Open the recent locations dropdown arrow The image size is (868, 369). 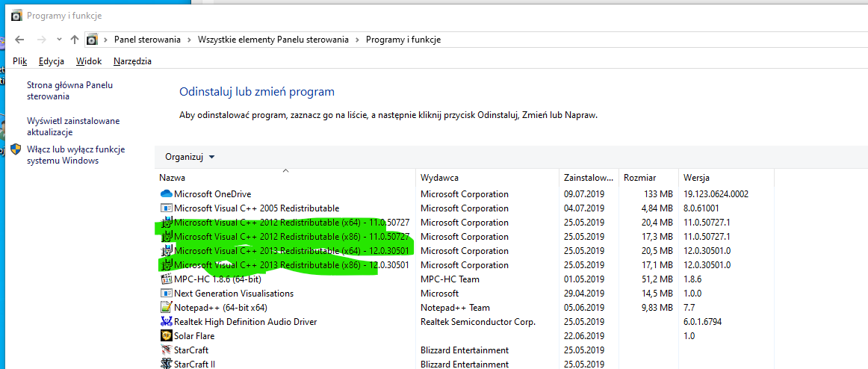coord(59,40)
